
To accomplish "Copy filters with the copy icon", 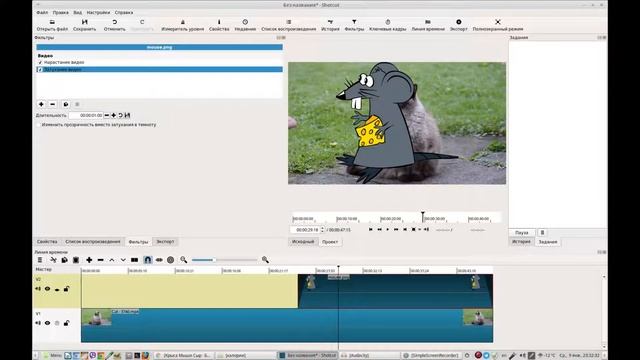I will tap(66, 104).
